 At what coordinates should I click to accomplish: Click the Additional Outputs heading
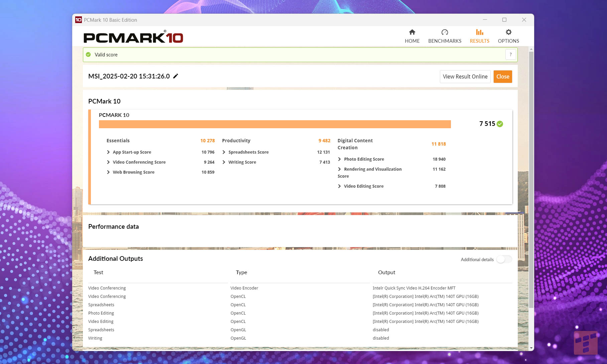(115, 258)
